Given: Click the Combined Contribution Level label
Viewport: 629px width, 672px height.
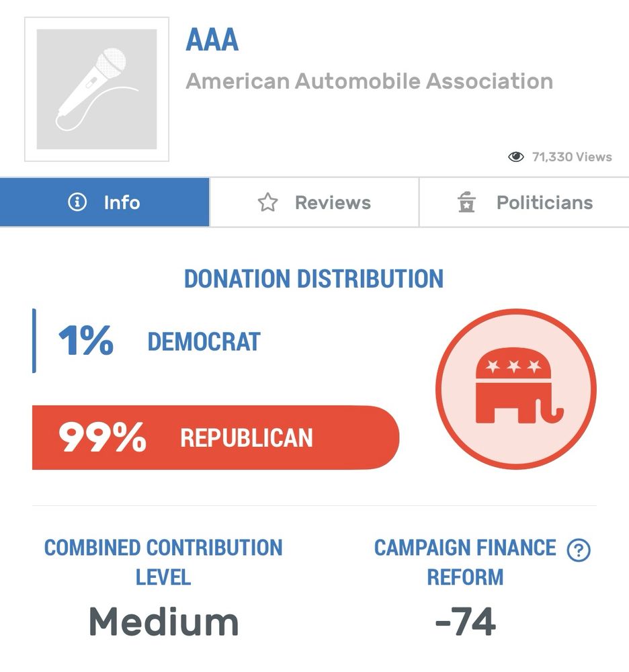Looking at the screenshot, I should click(x=163, y=562).
